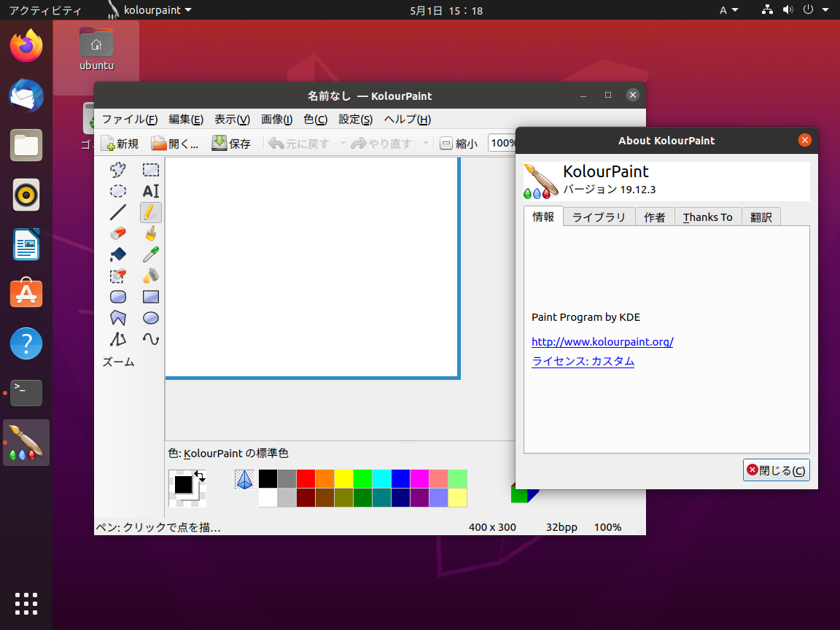The height and width of the screenshot is (630, 840).
Task: Click the 閉じる button in About dialog
Action: 776,470
